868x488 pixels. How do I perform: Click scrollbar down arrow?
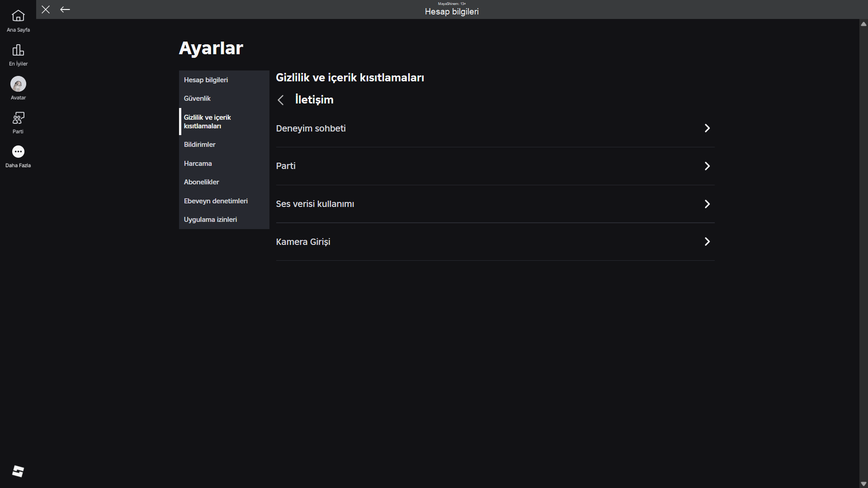(x=863, y=483)
